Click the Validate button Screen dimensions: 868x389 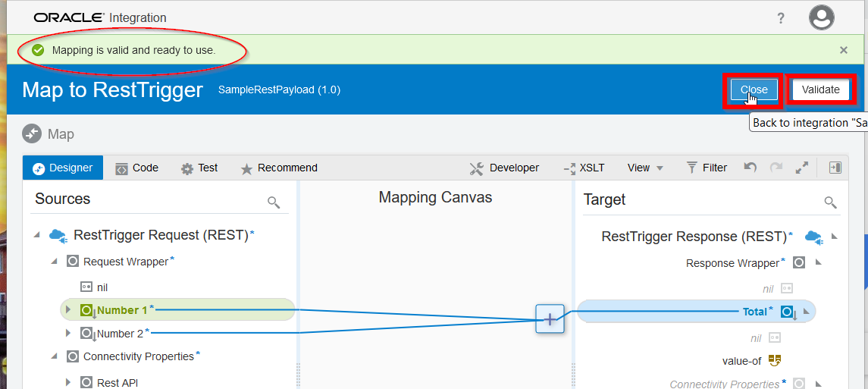point(820,89)
